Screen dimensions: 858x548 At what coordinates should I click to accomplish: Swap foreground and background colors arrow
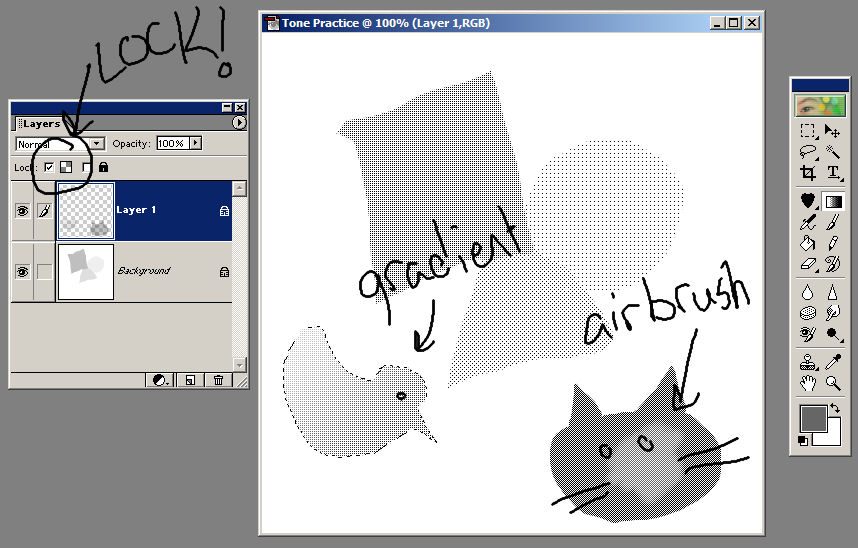(x=835, y=408)
